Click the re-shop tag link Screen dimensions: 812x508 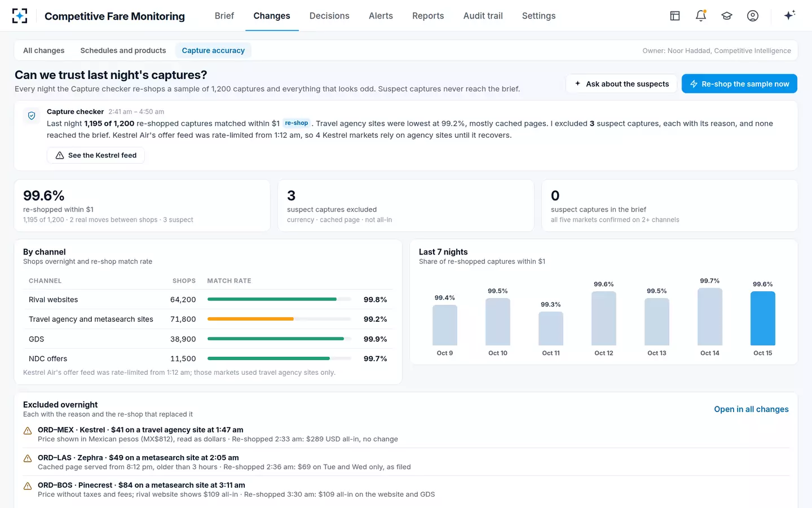coord(297,123)
